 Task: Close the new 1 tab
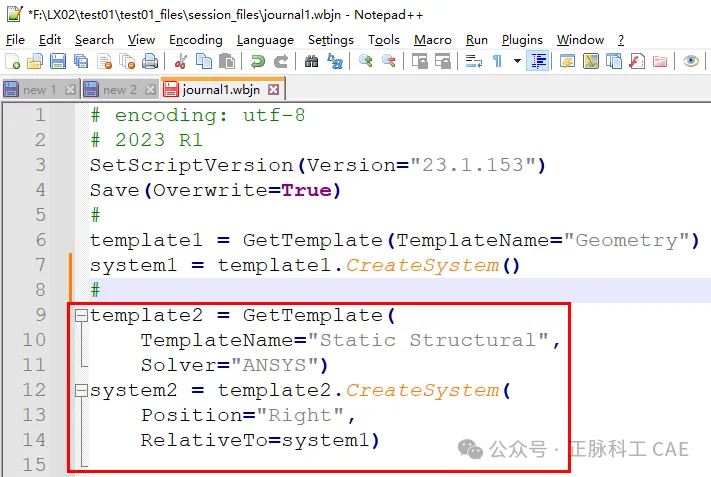(x=70, y=89)
